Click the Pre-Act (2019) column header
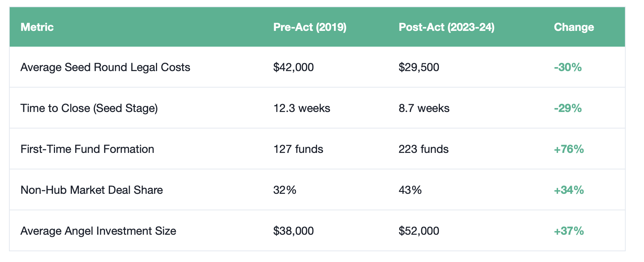This screenshot has height=262, width=644. pos(310,27)
